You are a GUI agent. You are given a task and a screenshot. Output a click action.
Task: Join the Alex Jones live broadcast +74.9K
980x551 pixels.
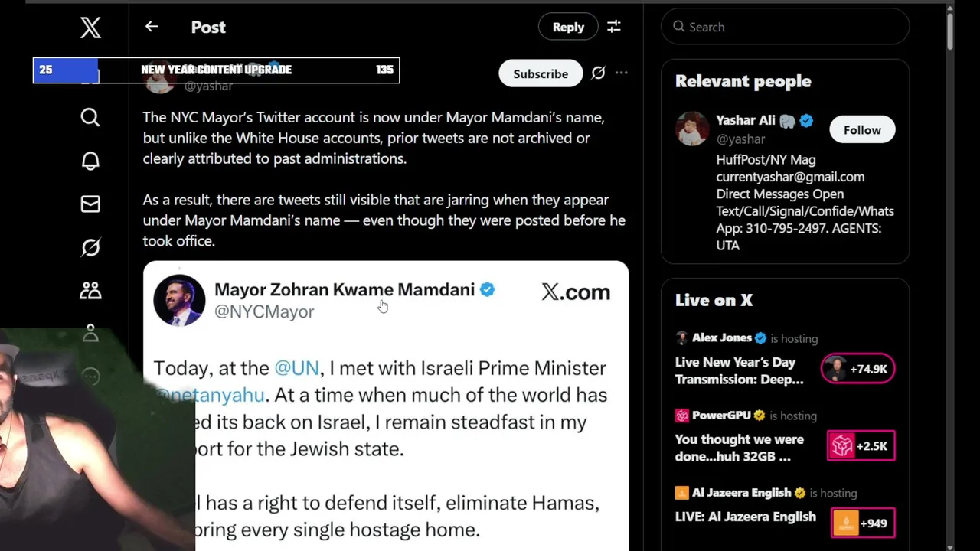click(857, 369)
